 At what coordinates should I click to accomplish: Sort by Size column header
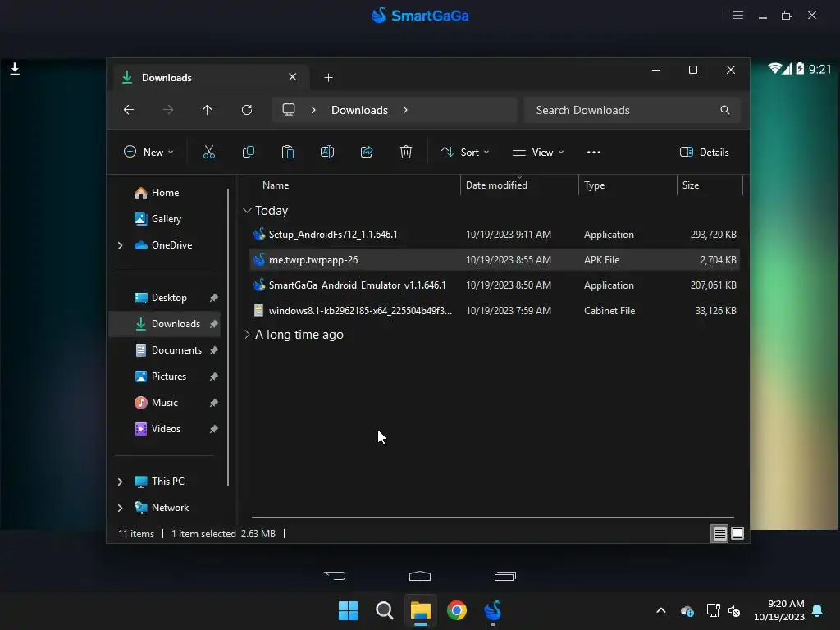click(691, 185)
